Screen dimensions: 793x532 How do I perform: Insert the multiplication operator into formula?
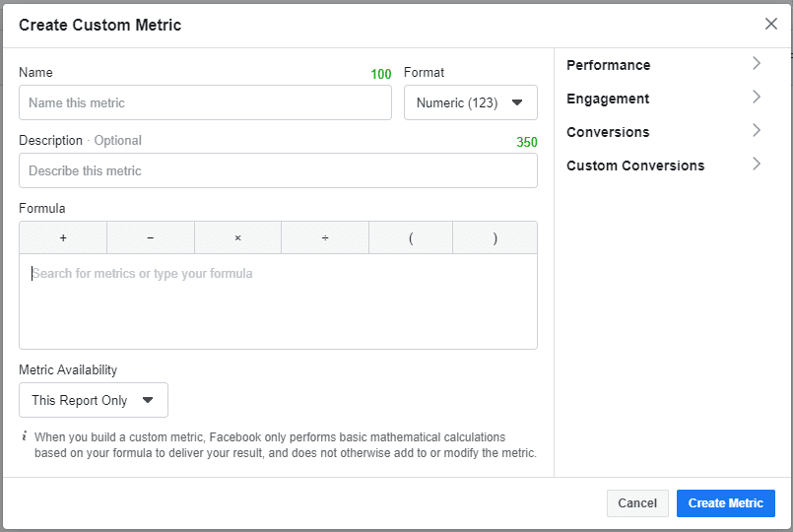pyautogui.click(x=237, y=238)
